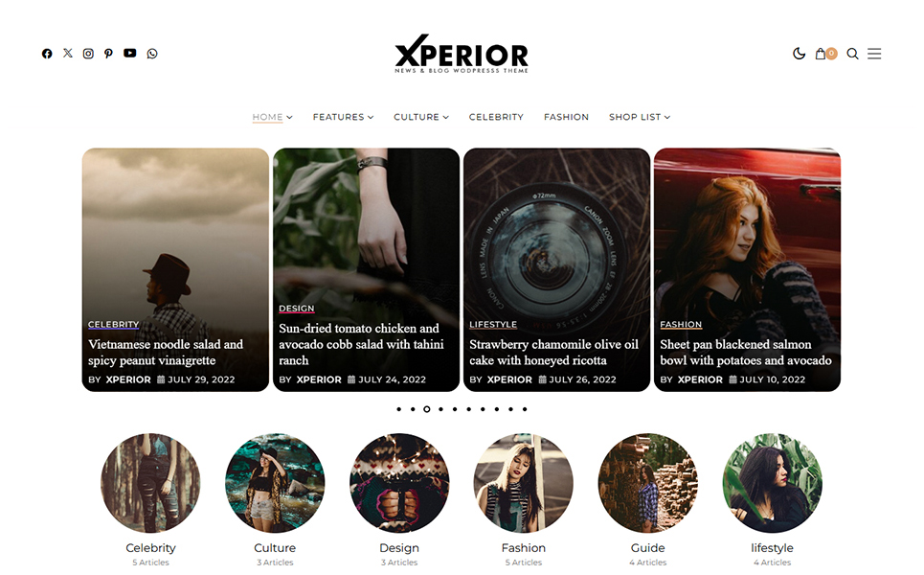Go to the Fashion menu item
Image resolution: width=924 pixels, height=575 pixels.
566,117
